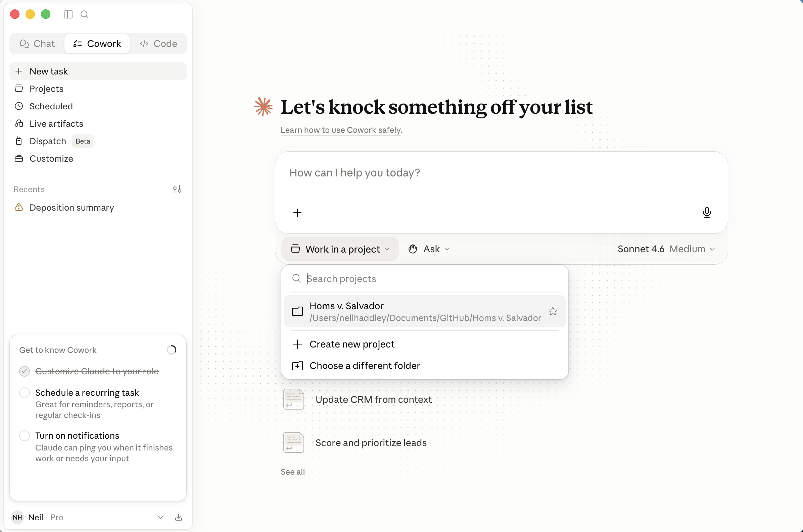Click the NH user avatar
803x532 pixels.
[x=17, y=517]
